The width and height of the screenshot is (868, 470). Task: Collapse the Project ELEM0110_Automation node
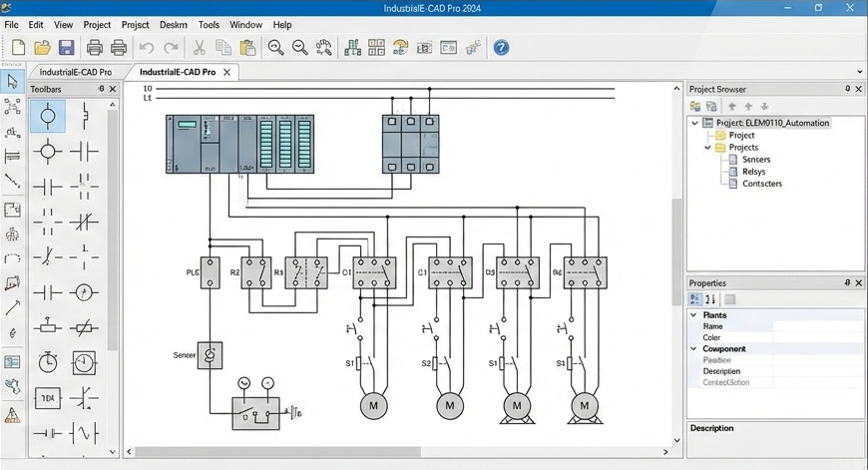click(694, 123)
